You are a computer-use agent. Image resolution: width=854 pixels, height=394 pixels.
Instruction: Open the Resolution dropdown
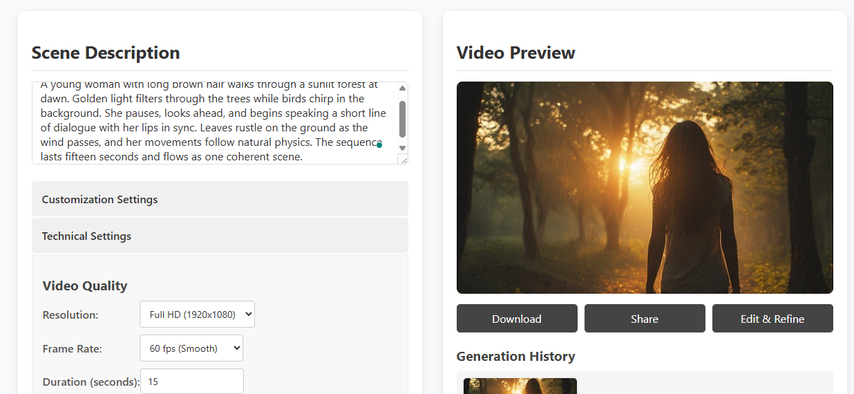pos(197,314)
